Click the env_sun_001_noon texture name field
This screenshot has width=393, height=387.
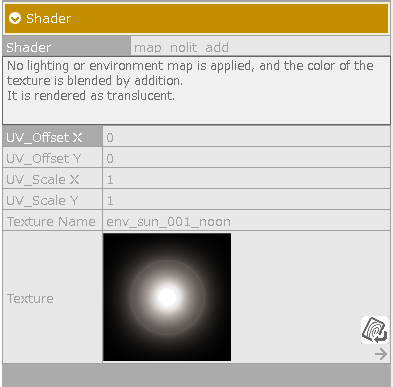[x=246, y=221]
